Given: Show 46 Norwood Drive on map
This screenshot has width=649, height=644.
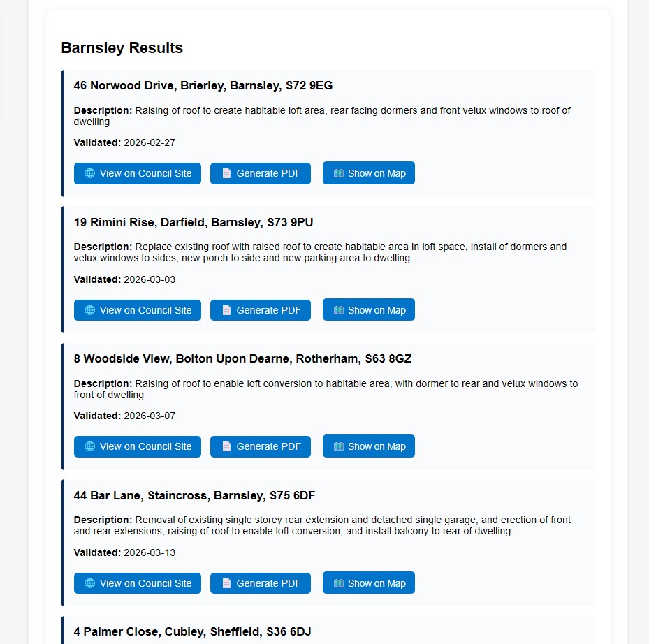Looking at the screenshot, I should click(x=368, y=173).
